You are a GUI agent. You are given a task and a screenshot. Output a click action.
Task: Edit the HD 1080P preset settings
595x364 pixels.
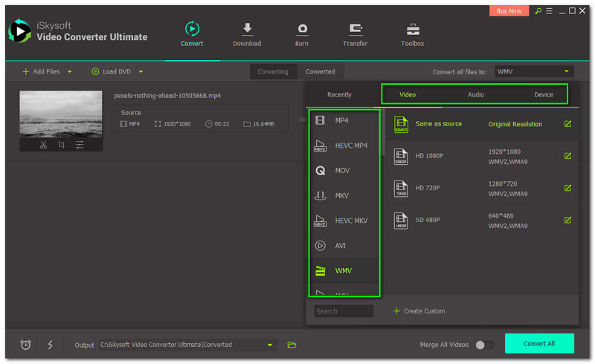[x=567, y=156]
